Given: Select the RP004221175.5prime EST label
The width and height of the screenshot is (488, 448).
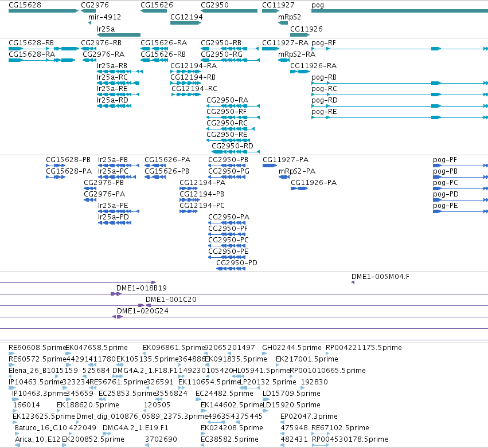Looking at the screenshot, I should coord(364,348).
